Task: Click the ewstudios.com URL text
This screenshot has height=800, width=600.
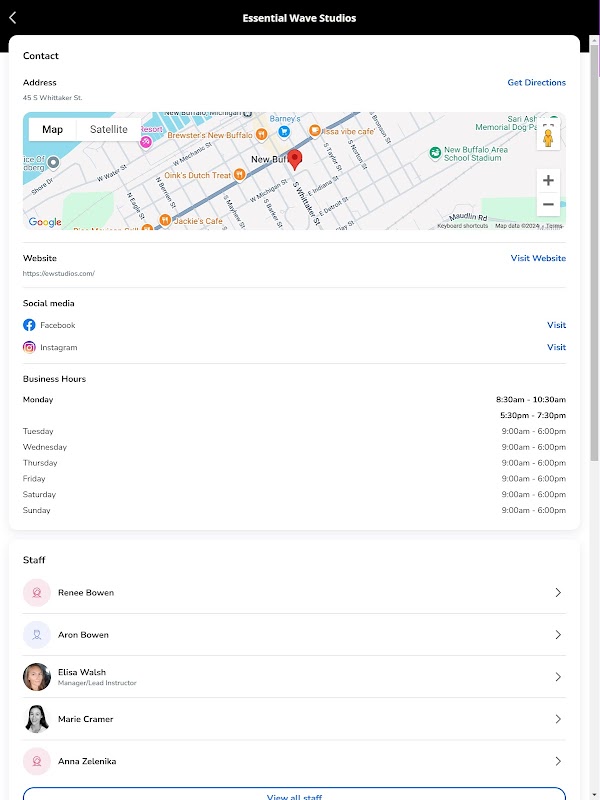Action: click(59, 273)
